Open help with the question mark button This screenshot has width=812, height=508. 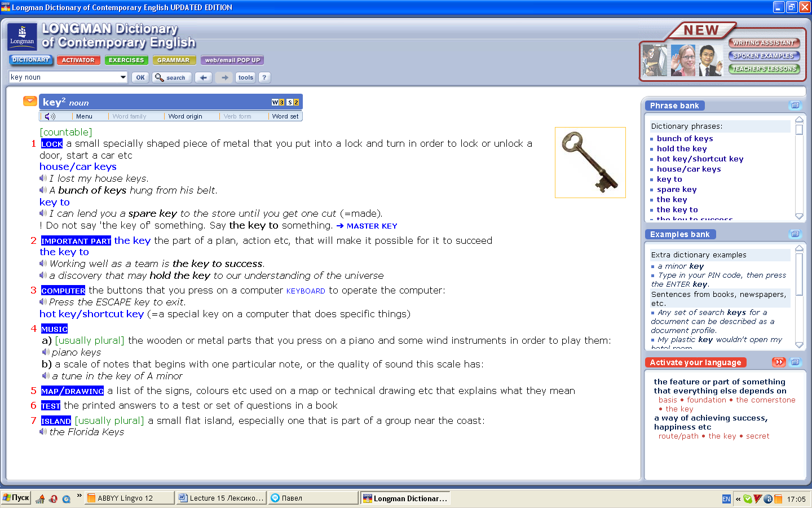click(264, 77)
